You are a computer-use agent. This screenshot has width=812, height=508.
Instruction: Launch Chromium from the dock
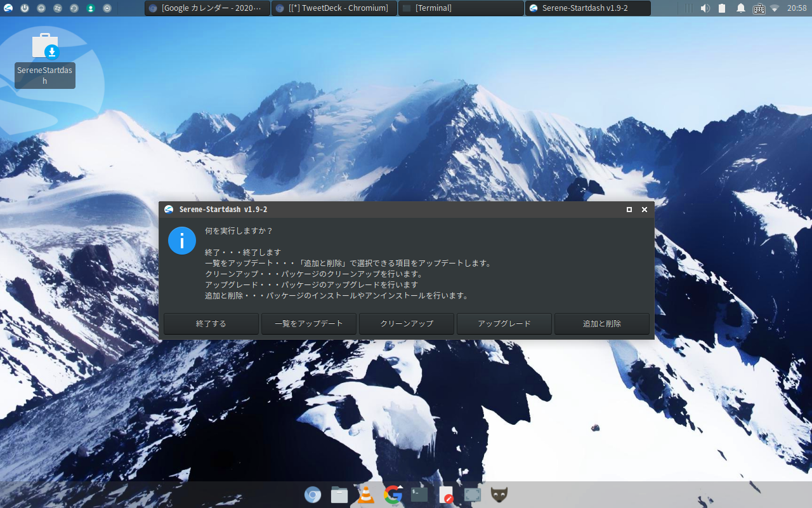[313, 495]
